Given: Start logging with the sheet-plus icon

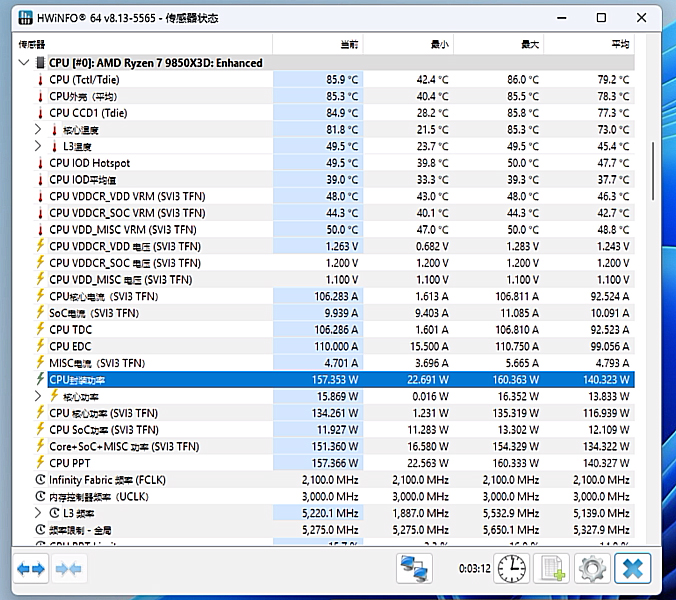Looking at the screenshot, I should [552, 568].
